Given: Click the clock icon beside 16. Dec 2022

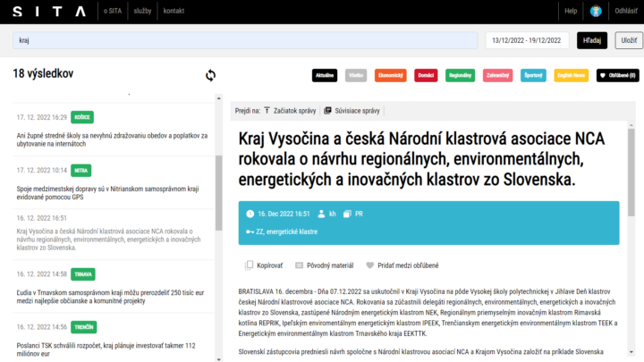Looking at the screenshot, I should (250, 214).
